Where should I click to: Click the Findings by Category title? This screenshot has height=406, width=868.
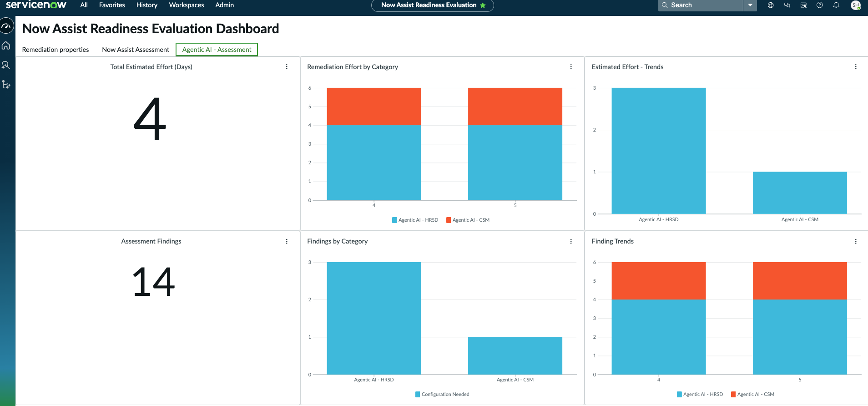pyautogui.click(x=337, y=241)
